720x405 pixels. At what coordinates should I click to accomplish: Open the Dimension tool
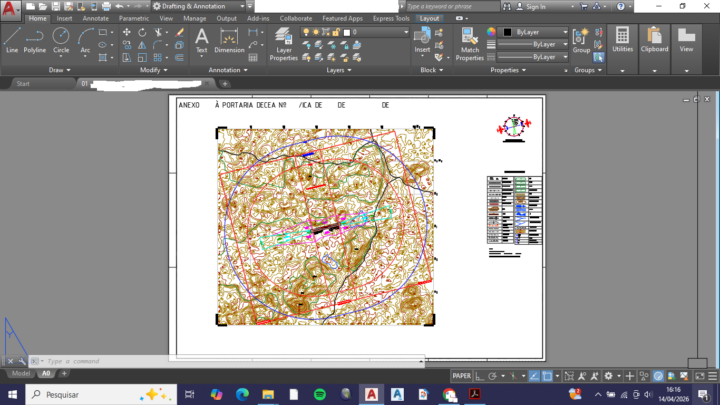229,40
